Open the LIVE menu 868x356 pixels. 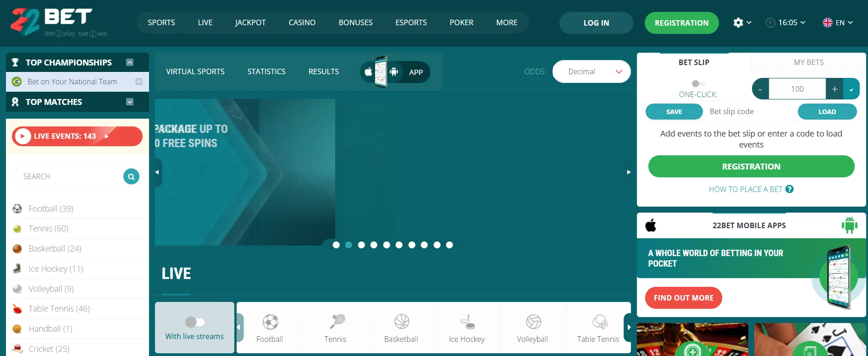(x=205, y=22)
